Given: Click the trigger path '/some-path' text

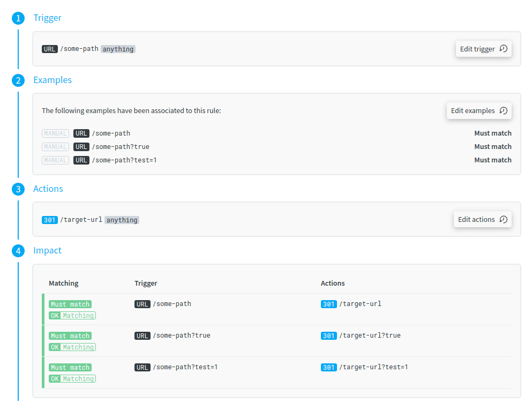Looking at the screenshot, I should pos(79,49).
